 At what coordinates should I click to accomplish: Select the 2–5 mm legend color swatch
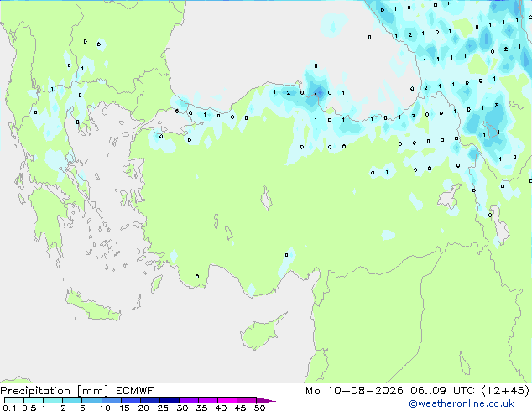tap(72, 400)
